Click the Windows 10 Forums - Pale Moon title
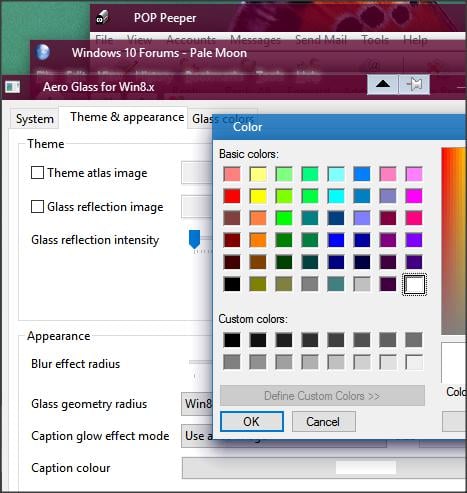467x493 pixels. point(159,53)
